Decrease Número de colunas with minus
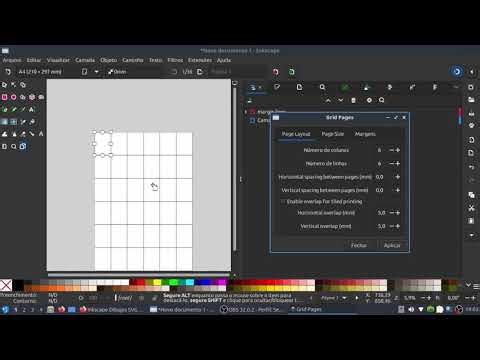The image size is (480, 360). [391, 150]
